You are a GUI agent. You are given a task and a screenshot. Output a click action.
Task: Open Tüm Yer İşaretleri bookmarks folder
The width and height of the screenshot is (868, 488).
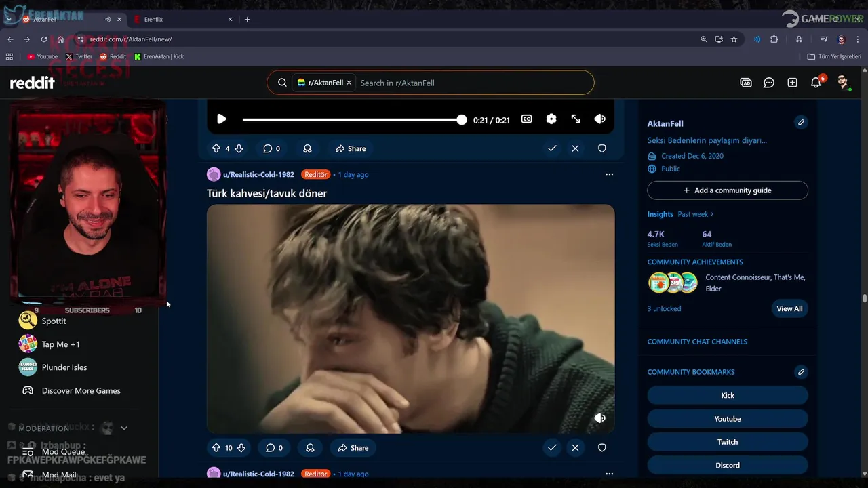(834, 56)
